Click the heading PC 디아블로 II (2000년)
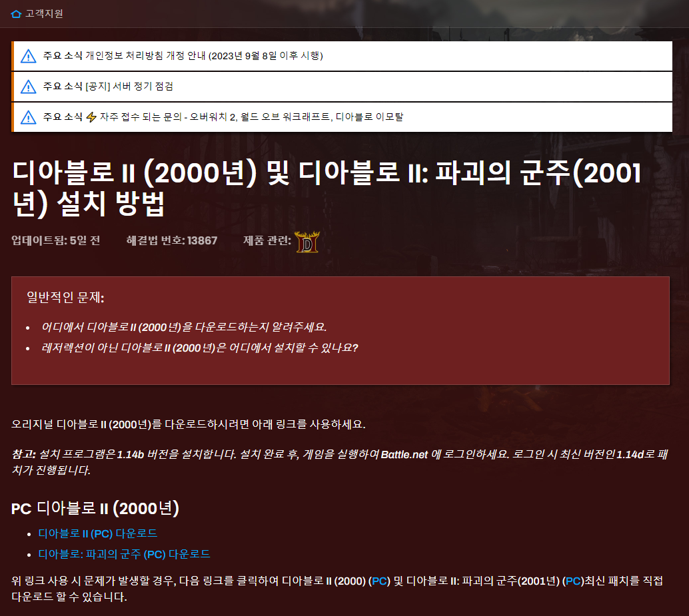The image size is (689, 616). (x=95, y=508)
